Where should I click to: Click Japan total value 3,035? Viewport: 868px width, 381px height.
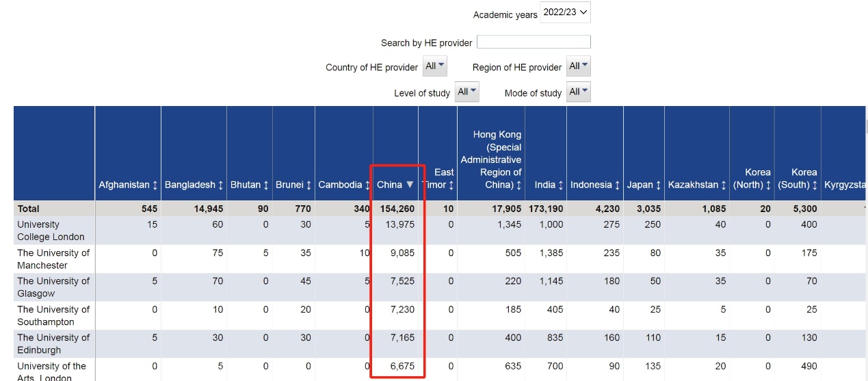pos(649,209)
